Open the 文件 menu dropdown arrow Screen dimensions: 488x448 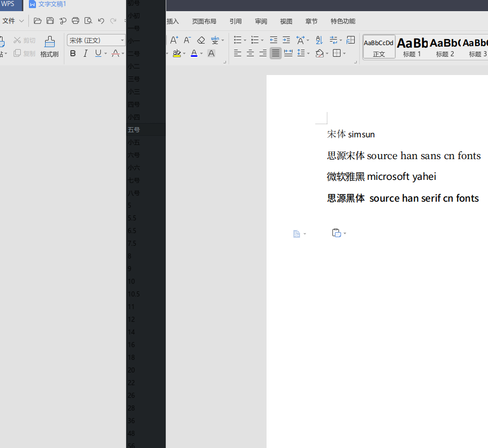tap(21, 21)
